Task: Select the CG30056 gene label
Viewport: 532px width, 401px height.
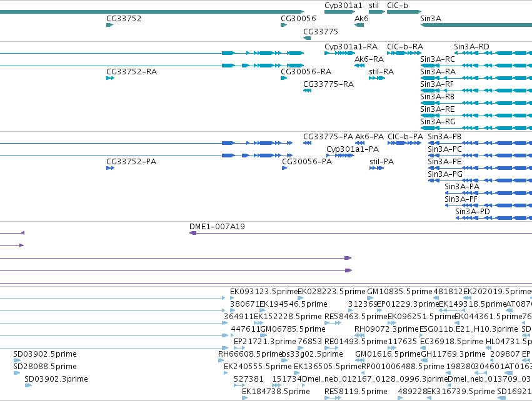Action: pyautogui.click(x=298, y=19)
